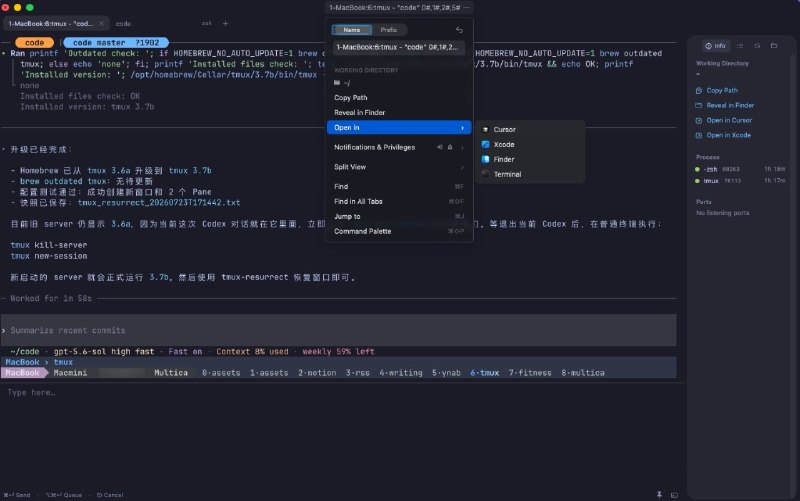Open the third icon tab in side panel
The height and width of the screenshot is (501, 800).
coord(757,46)
